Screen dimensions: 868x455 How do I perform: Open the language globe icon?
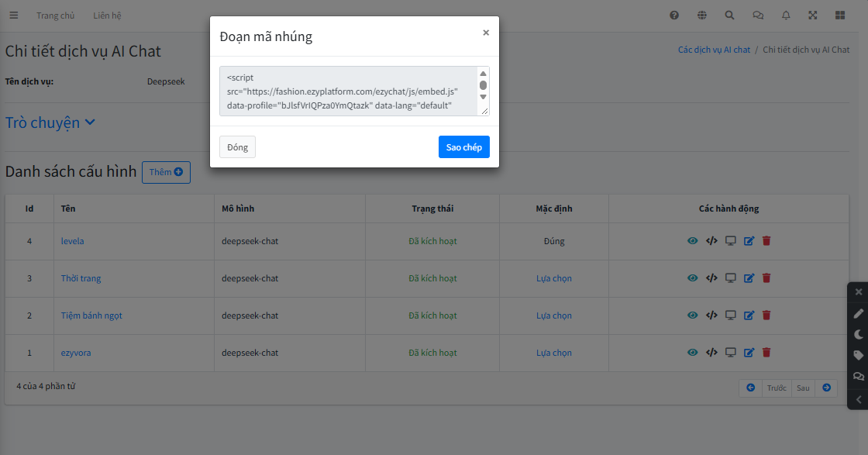[702, 16]
